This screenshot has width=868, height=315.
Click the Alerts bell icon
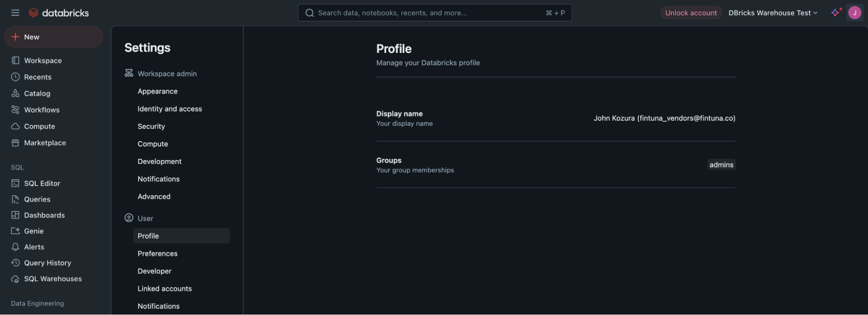tap(15, 247)
